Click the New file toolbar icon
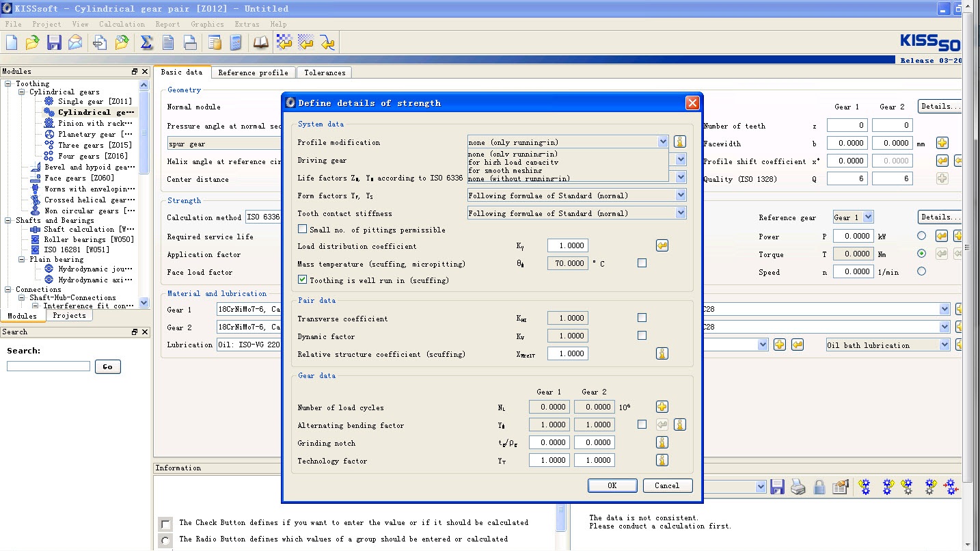This screenshot has height=551, width=980. tap(12, 42)
